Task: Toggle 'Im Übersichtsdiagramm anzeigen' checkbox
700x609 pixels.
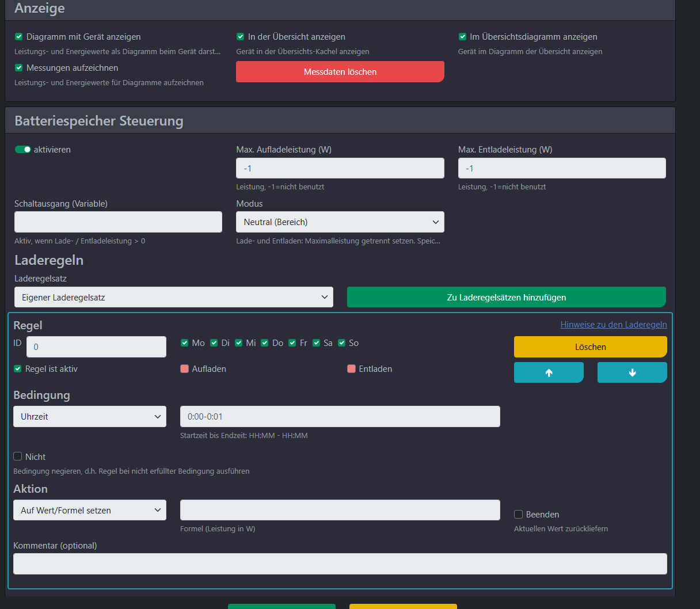Action: point(462,37)
